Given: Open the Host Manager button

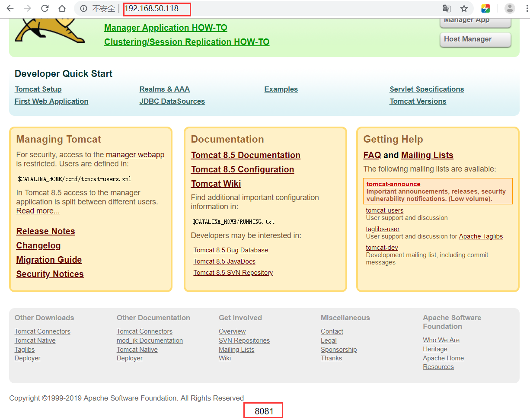Looking at the screenshot, I should click(x=475, y=39).
